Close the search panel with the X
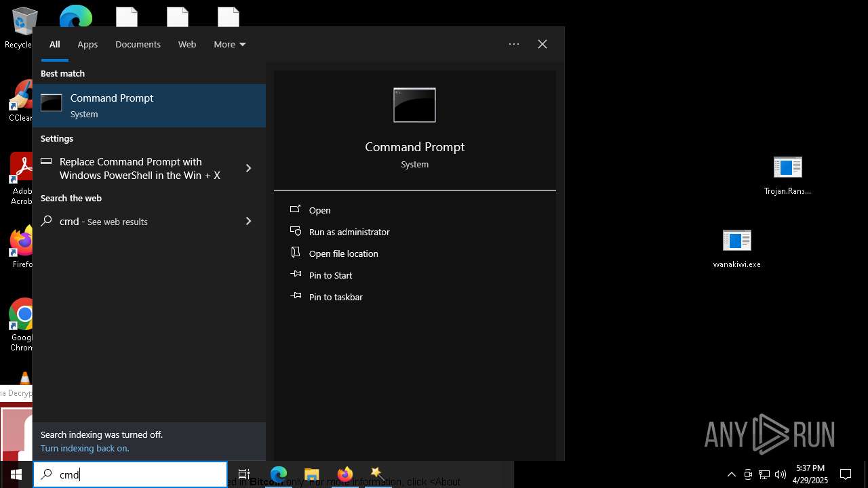Screen dimensions: 868x488 click(542, 44)
